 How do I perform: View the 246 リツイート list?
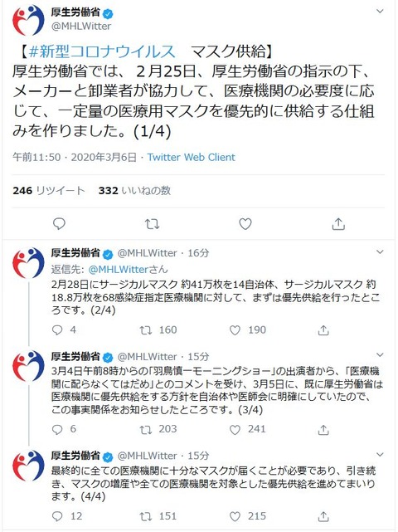(x=48, y=190)
